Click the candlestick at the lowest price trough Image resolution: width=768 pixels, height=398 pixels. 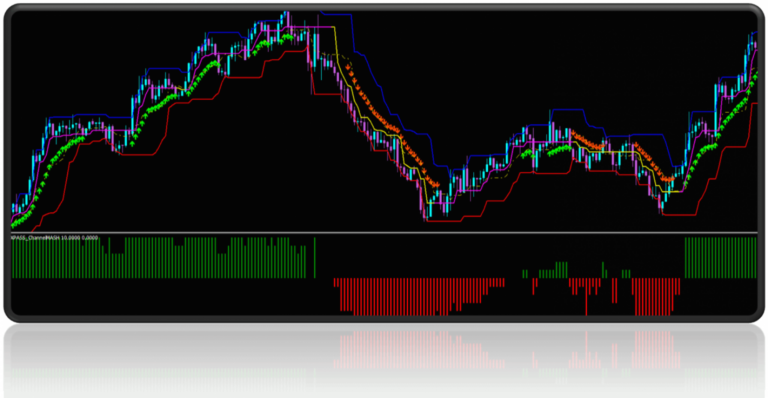[x=427, y=208]
